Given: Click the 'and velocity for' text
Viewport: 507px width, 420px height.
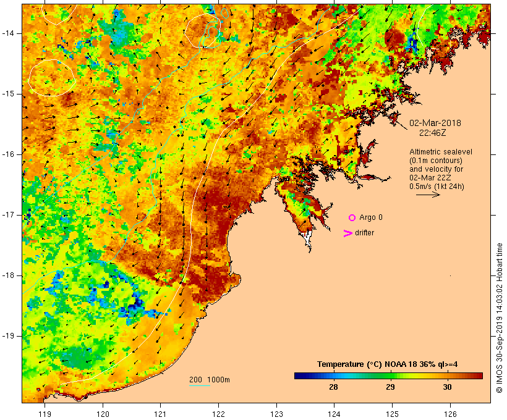Looking at the screenshot, I should (x=436, y=169).
